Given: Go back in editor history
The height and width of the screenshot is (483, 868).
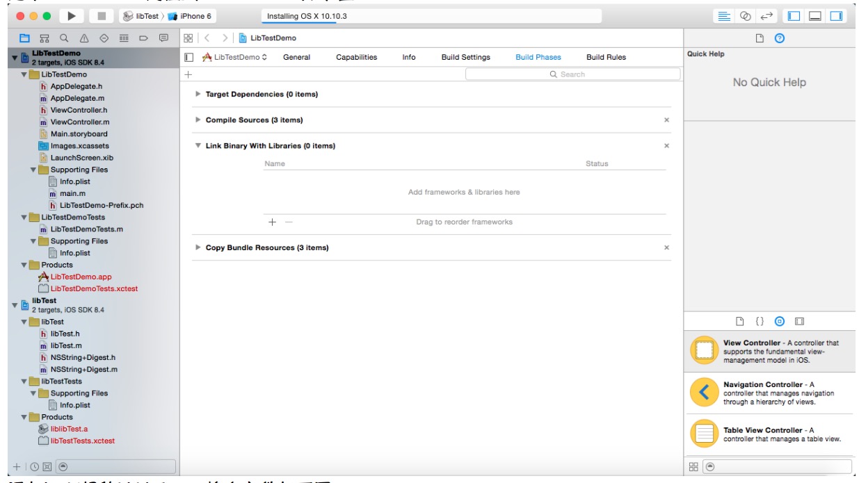Looking at the screenshot, I should click(x=207, y=38).
